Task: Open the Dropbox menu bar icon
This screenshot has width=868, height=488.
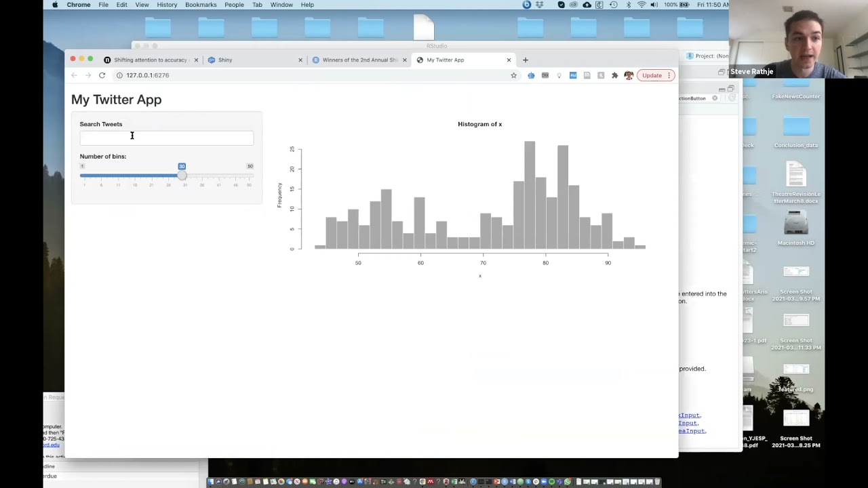Action: tap(540, 5)
